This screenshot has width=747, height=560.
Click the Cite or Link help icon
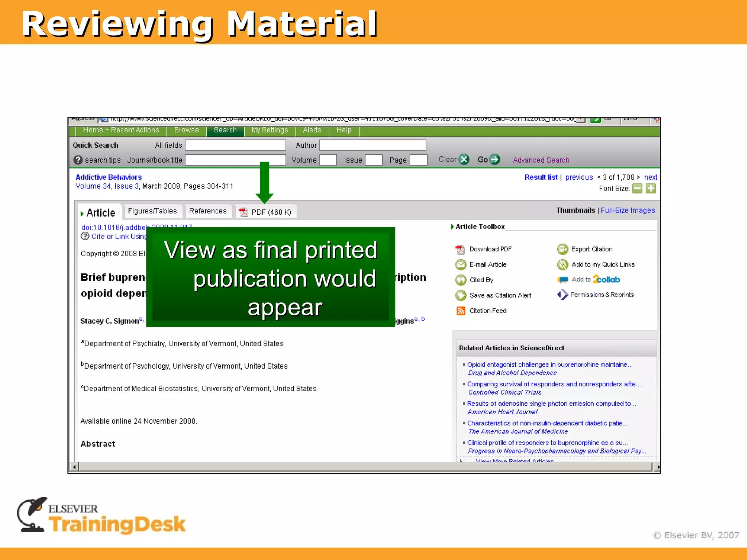tap(85, 236)
